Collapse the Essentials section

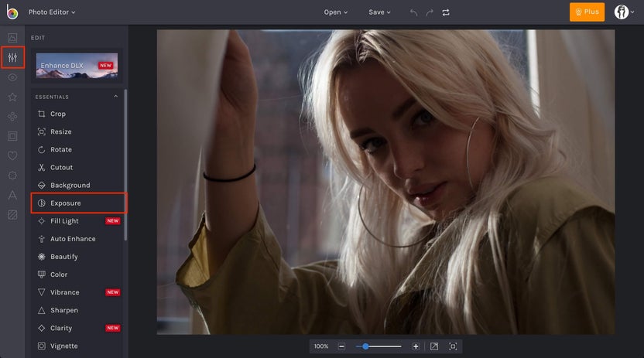[x=116, y=97]
